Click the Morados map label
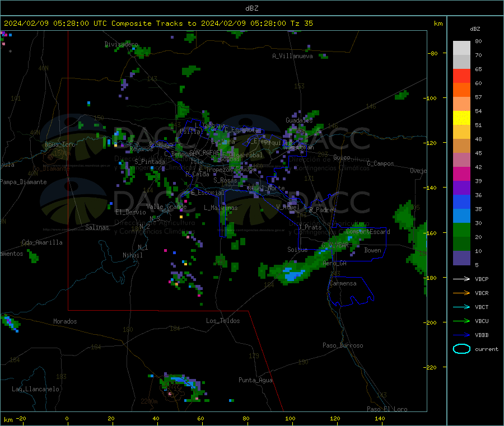 pos(66,321)
